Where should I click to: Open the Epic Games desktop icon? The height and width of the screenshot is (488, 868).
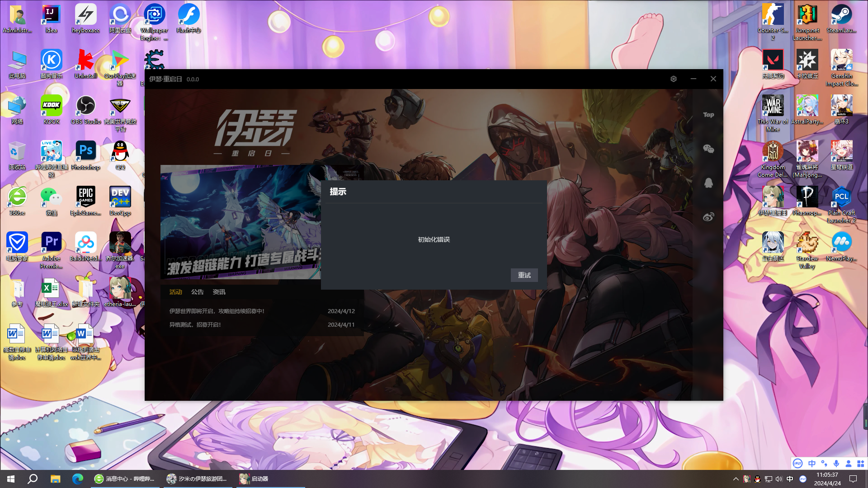(85, 201)
